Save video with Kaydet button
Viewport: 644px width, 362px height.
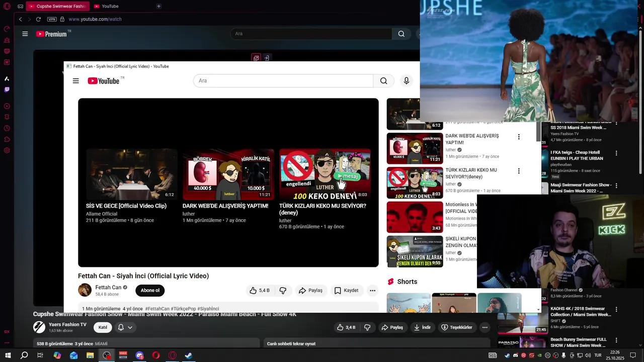coord(346,290)
